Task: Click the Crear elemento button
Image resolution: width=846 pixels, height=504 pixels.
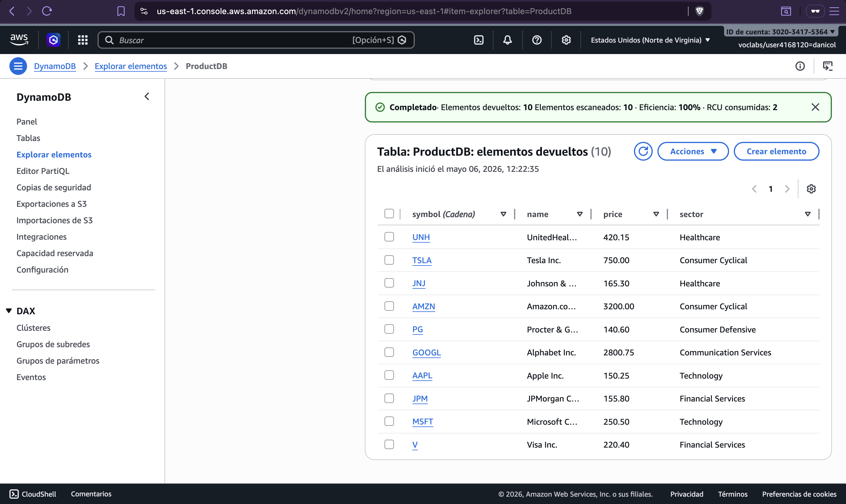Action: [776, 152]
